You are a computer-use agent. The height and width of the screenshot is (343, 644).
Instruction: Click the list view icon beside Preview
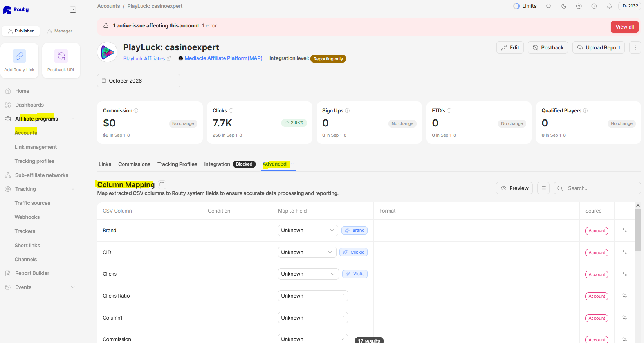pos(543,188)
